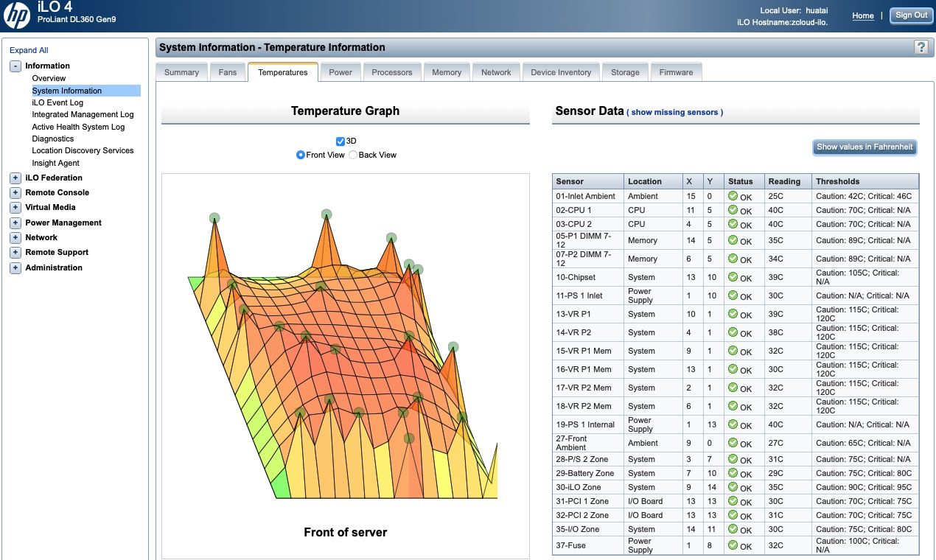This screenshot has height=560, width=936.
Task: Click OK status icon for 19-PS 1 Internal
Action: (733, 424)
